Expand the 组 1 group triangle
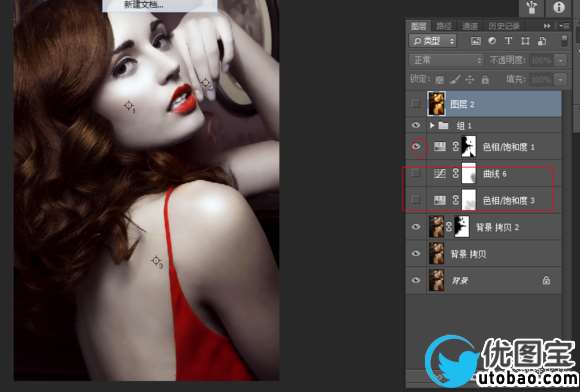 coord(432,125)
